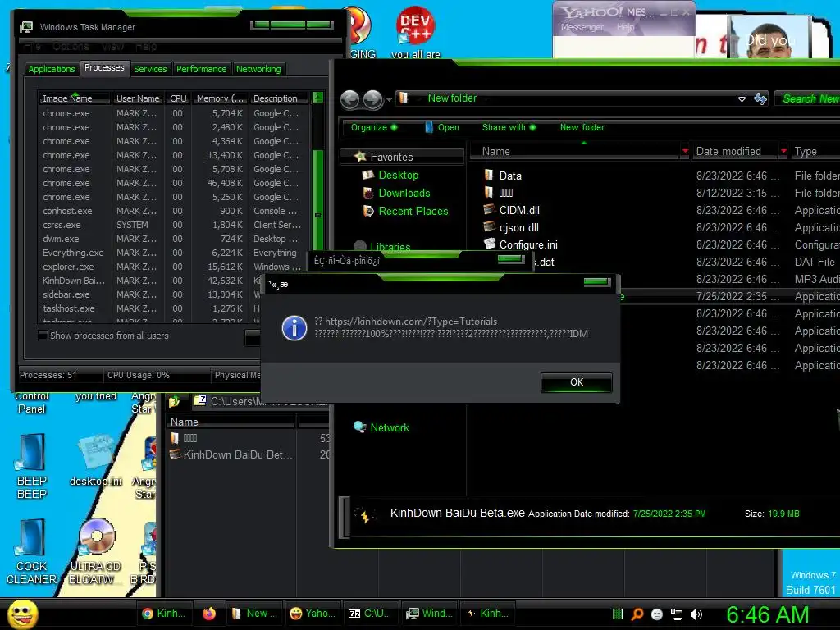Switch to Yahoo Messenger taskbar button
840x630 pixels.
[x=313, y=614]
